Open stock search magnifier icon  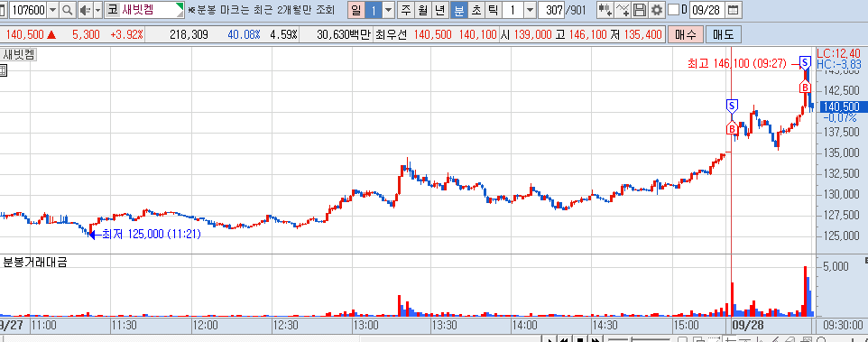point(68,10)
